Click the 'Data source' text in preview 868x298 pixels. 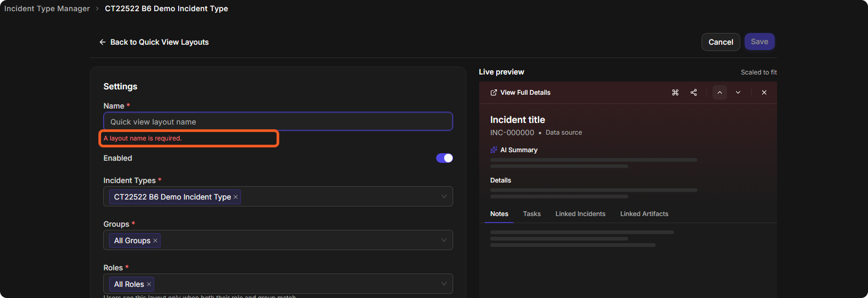pos(564,133)
